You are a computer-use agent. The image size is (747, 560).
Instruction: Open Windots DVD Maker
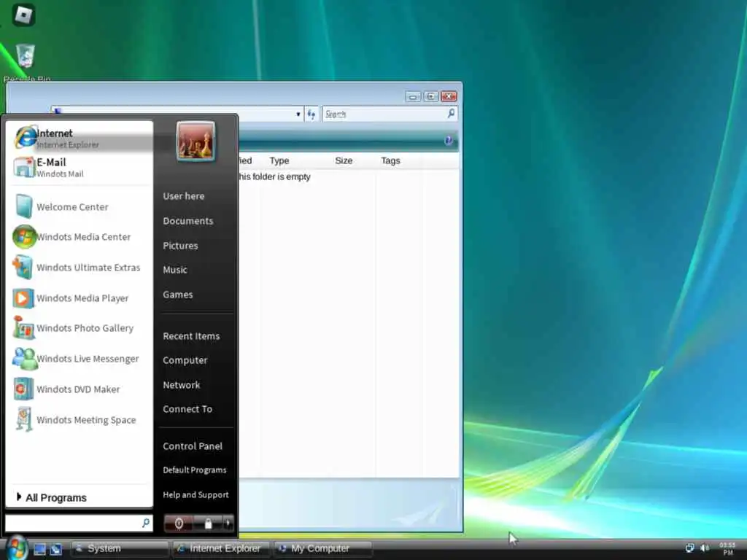(80, 389)
